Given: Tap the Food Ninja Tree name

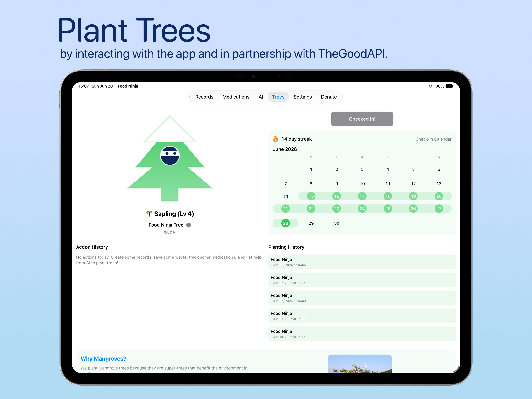Looking at the screenshot, I should (166, 225).
